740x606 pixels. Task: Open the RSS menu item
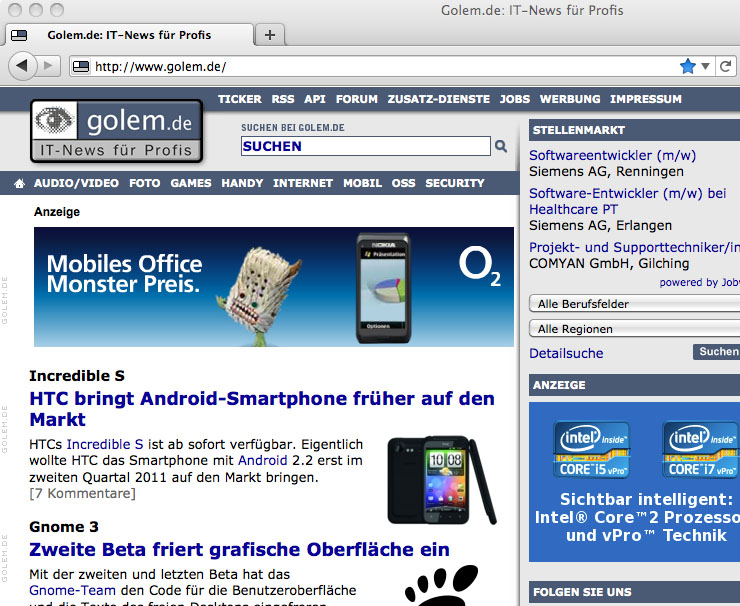283,99
